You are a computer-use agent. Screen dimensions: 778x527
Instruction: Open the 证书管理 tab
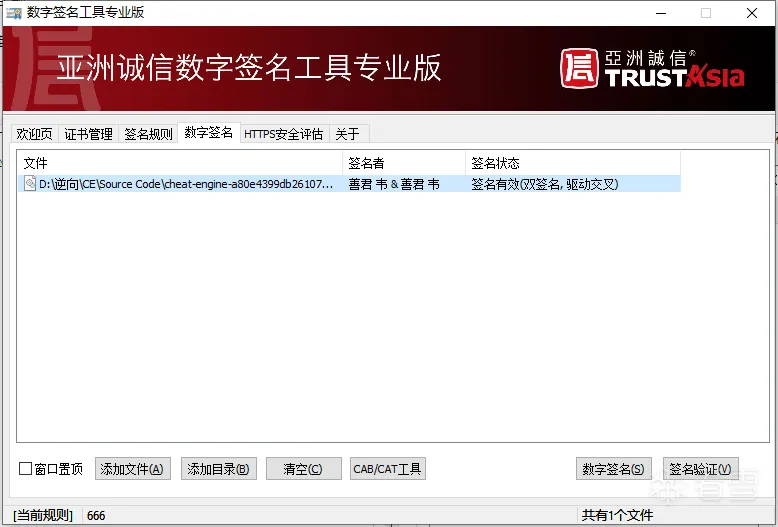pos(88,133)
